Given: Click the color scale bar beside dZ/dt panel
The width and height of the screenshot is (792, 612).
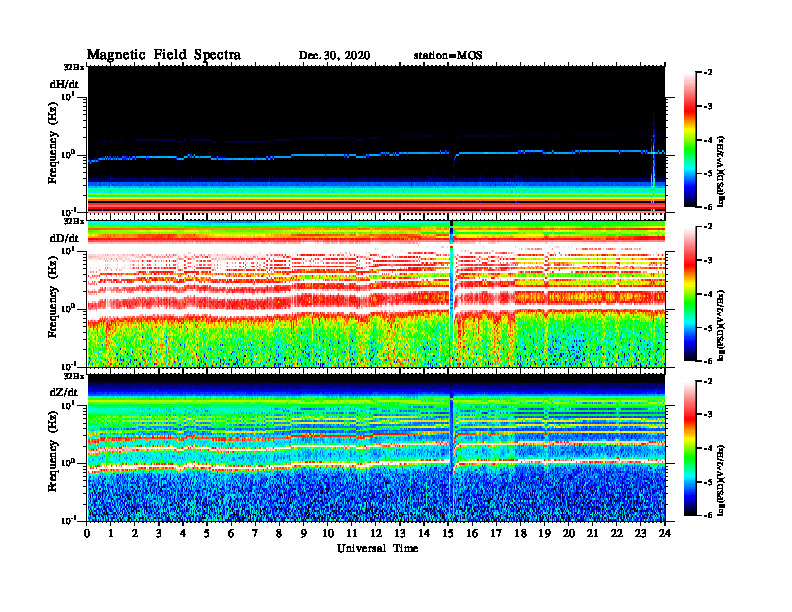Looking at the screenshot, I should (690, 448).
